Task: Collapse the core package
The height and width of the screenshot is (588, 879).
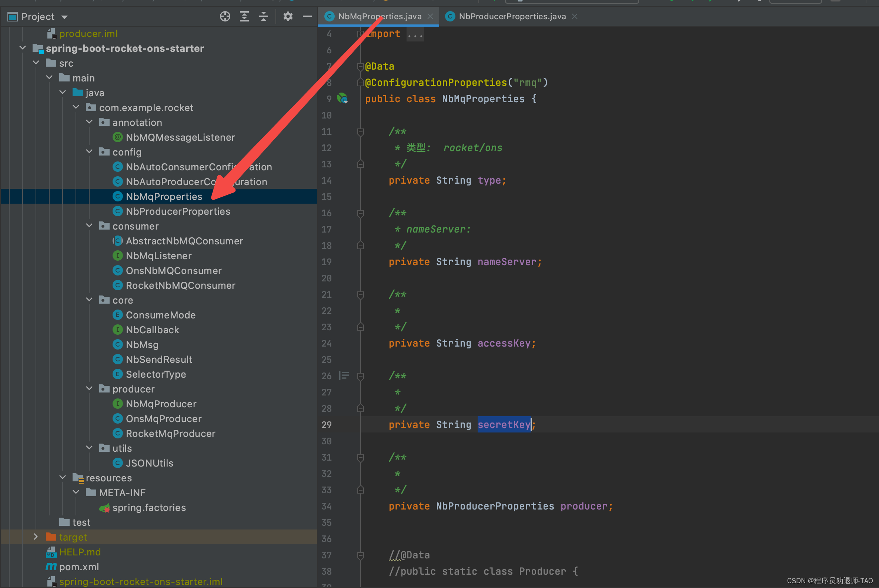Action: [x=89, y=300]
